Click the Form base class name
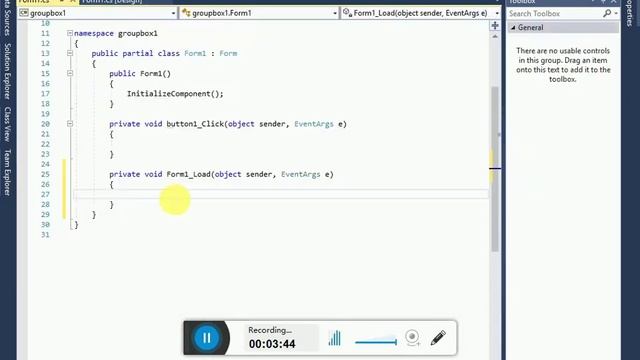 (x=228, y=53)
